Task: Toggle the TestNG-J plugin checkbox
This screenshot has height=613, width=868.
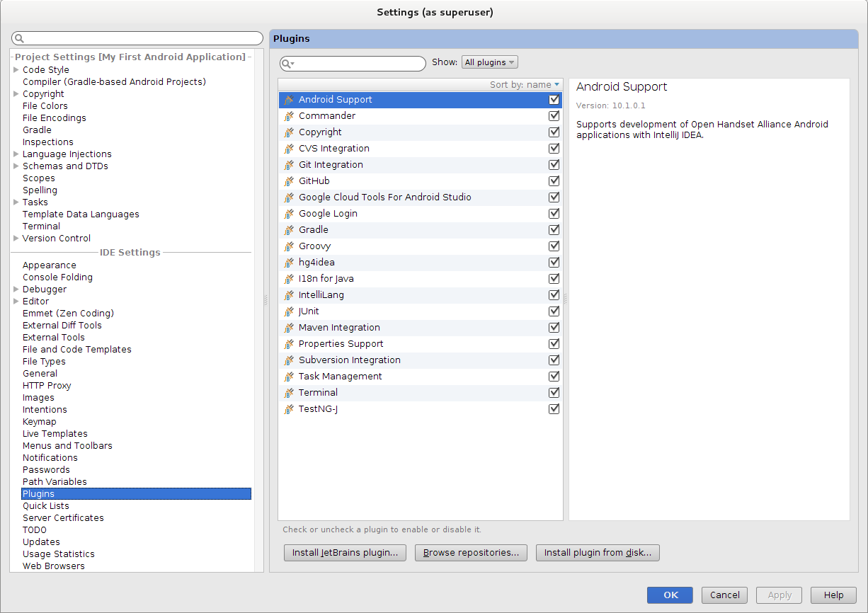Action: 554,409
